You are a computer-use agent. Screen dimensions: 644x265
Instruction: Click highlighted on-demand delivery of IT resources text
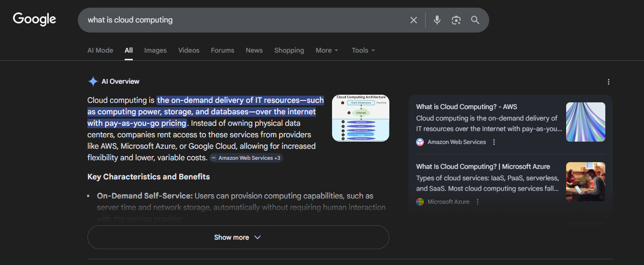205,111
